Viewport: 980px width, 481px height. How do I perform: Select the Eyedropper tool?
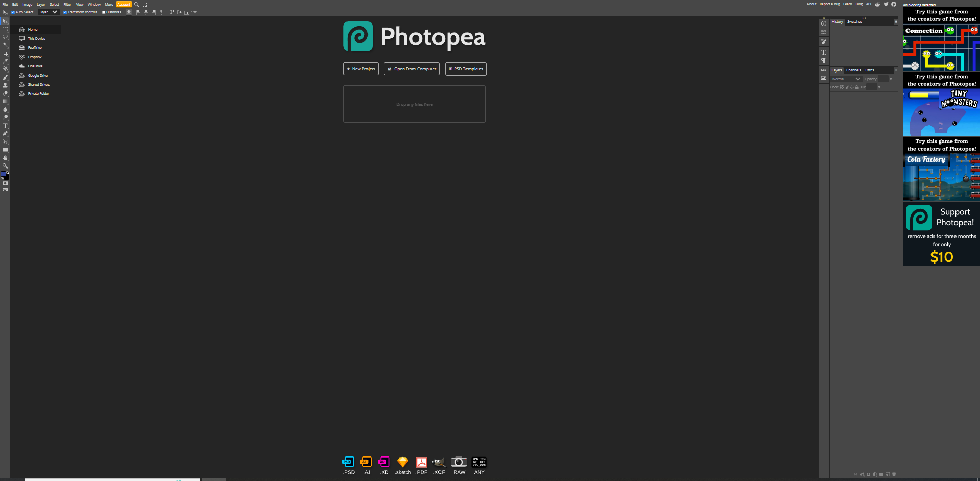point(5,61)
